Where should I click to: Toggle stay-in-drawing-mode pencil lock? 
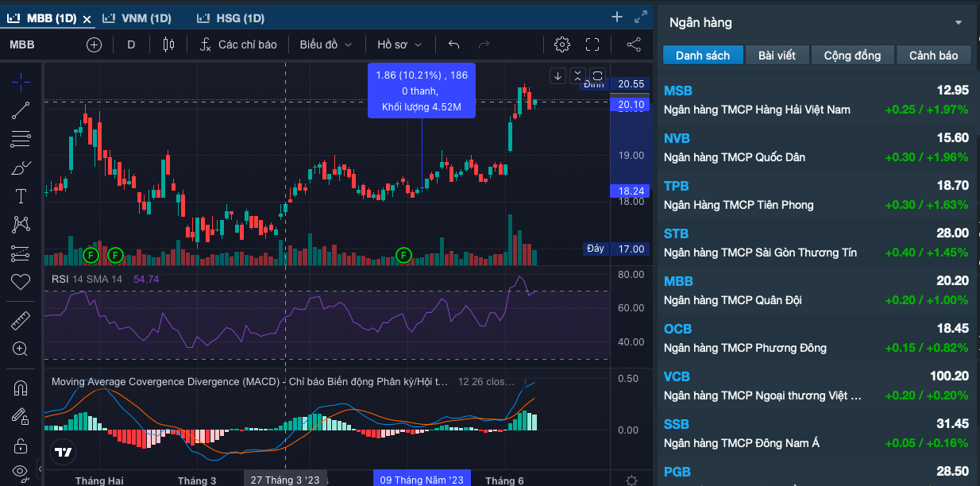21,417
